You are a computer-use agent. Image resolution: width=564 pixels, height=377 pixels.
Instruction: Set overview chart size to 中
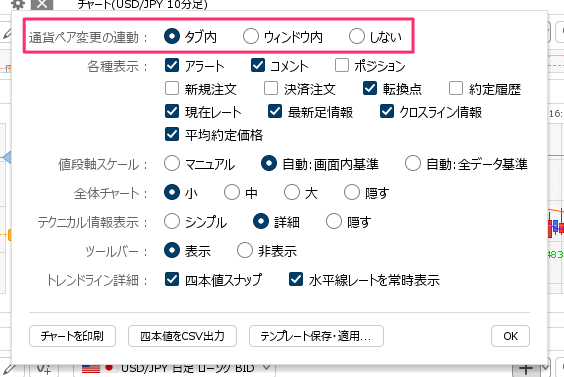(232, 192)
